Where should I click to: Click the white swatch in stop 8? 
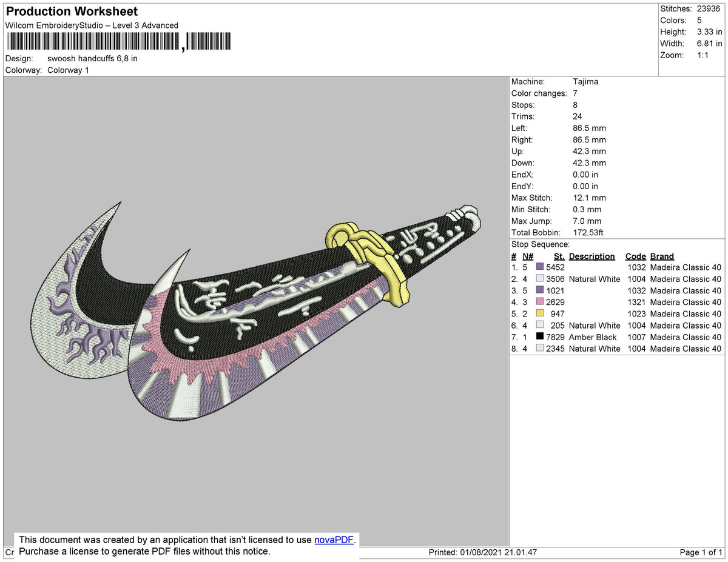[x=540, y=348]
